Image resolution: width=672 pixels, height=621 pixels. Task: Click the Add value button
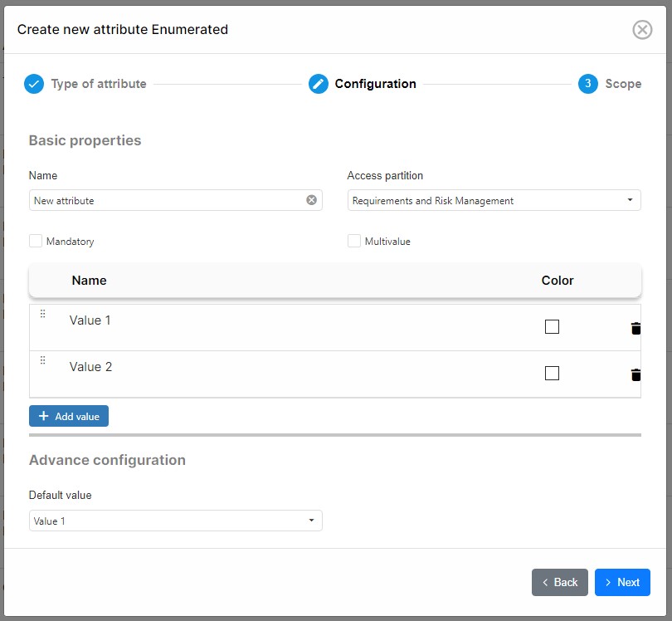[x=69, y=416]
